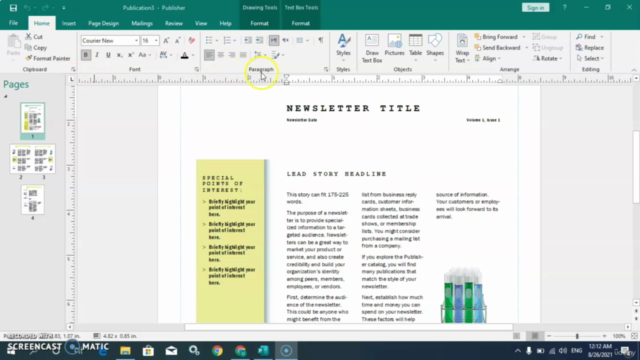This screenshot has width=640, height=360.
Task: Toggle left-to-right text direction
Action: point(274,40)
